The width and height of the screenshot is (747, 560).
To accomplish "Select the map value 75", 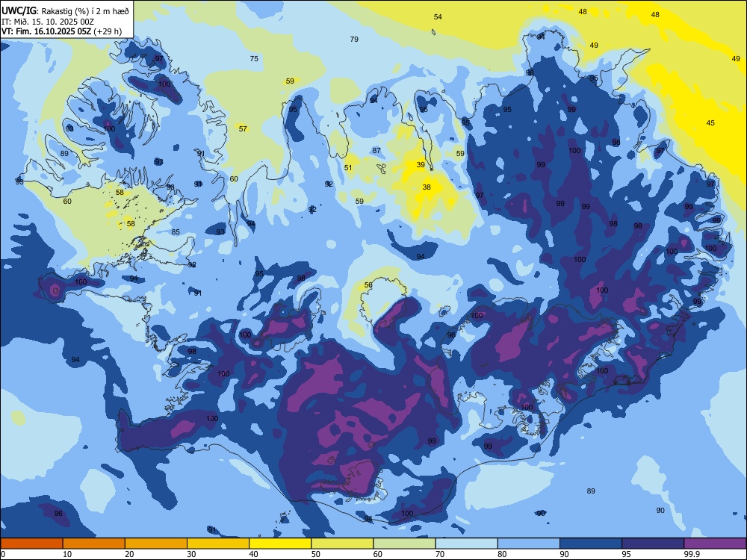I will coord(254,58).
